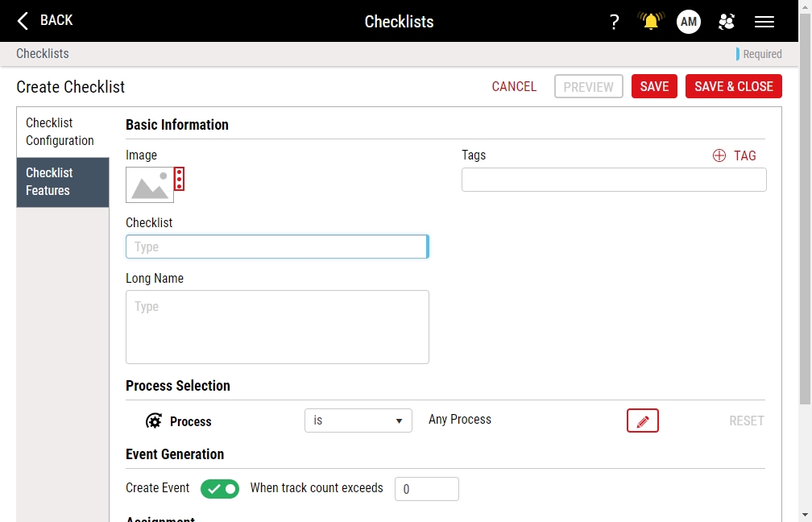Focus the Long Name text area
812x522 pixels.
278,327
